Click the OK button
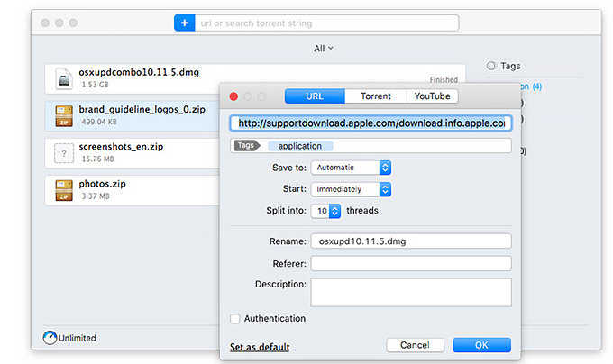This screenshot has width=613, height=364. click(481, 345)
